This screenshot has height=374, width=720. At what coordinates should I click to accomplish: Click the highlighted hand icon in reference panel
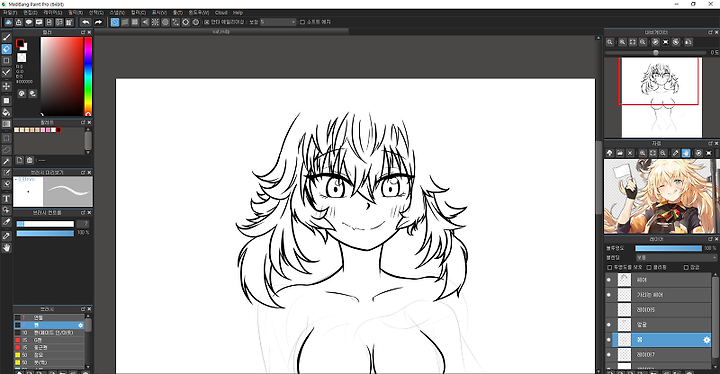pyautogui.click(x=686, y=153)
